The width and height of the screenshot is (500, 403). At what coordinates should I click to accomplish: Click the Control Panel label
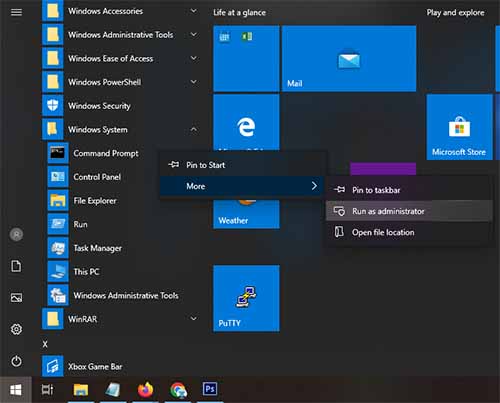97,177
